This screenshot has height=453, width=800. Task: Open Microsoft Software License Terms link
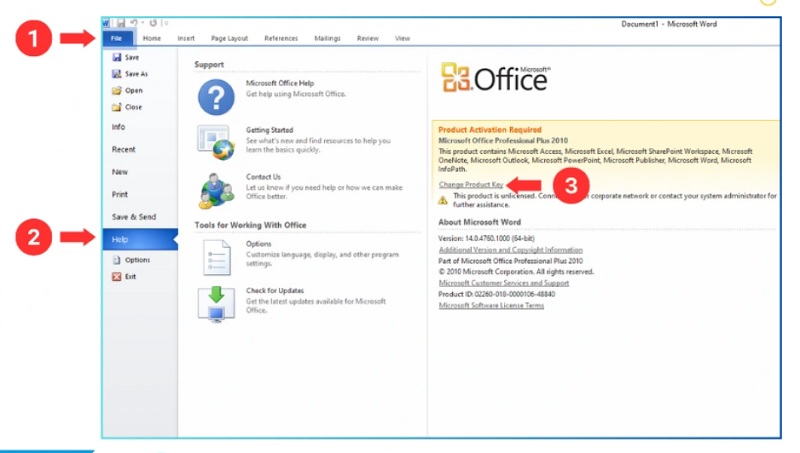[x=491, y=306]
